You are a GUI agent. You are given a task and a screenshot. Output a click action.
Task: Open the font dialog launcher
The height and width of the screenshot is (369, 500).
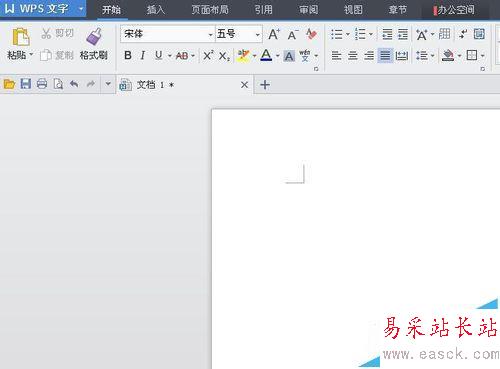(316, 69)
